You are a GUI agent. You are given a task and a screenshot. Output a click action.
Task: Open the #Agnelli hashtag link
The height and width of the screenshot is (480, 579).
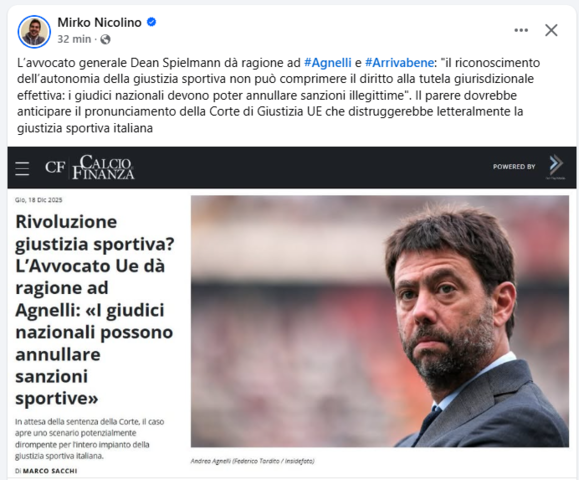pos(328,63)
